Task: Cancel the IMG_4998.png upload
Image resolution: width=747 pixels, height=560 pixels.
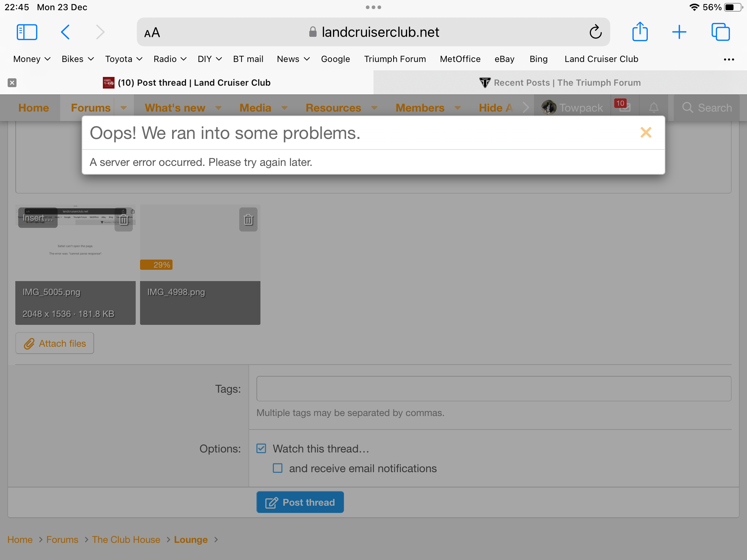Action: (248, 219)
